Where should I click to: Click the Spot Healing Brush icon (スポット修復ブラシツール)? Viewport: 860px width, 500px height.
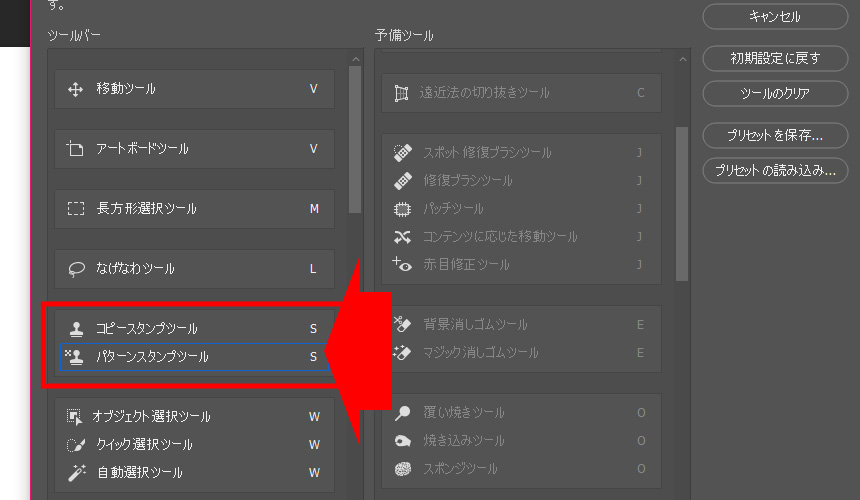402,153
